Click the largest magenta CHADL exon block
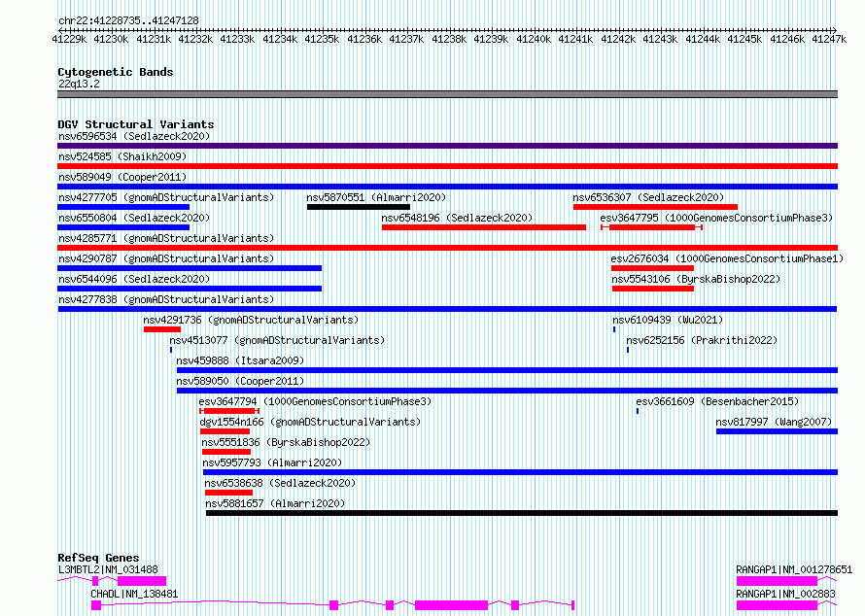The width and height of the screenshot is (865, 616). (451, 605)
